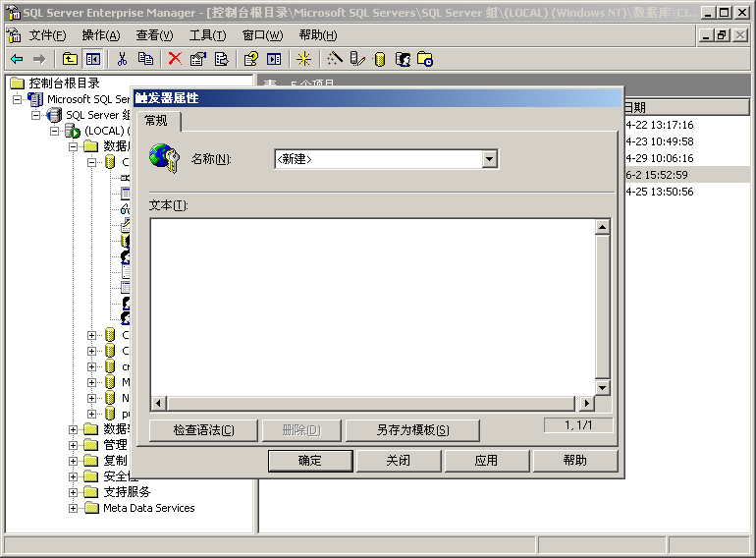Click the New Database cylinder icon
Screen dimensions: 756x558
coord(380,59)
